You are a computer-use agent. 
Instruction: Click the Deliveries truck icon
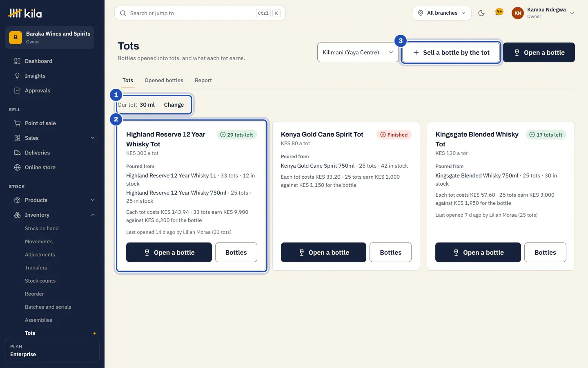[17, 153]
